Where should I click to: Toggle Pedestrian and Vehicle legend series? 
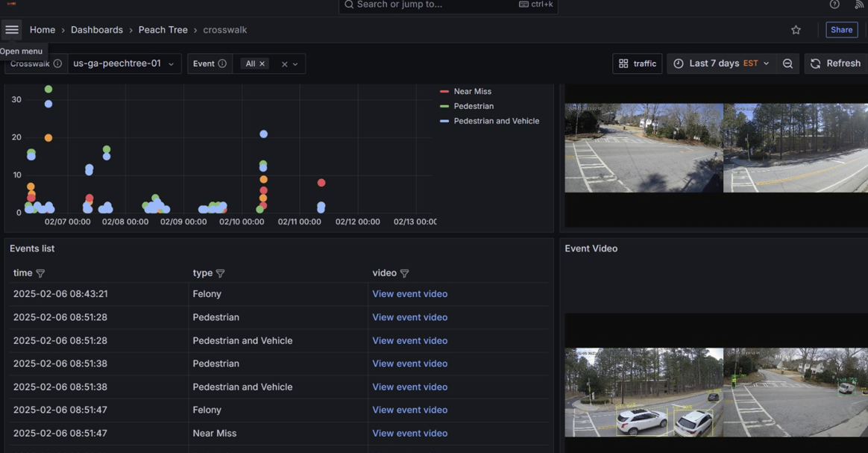coord(496,121)
